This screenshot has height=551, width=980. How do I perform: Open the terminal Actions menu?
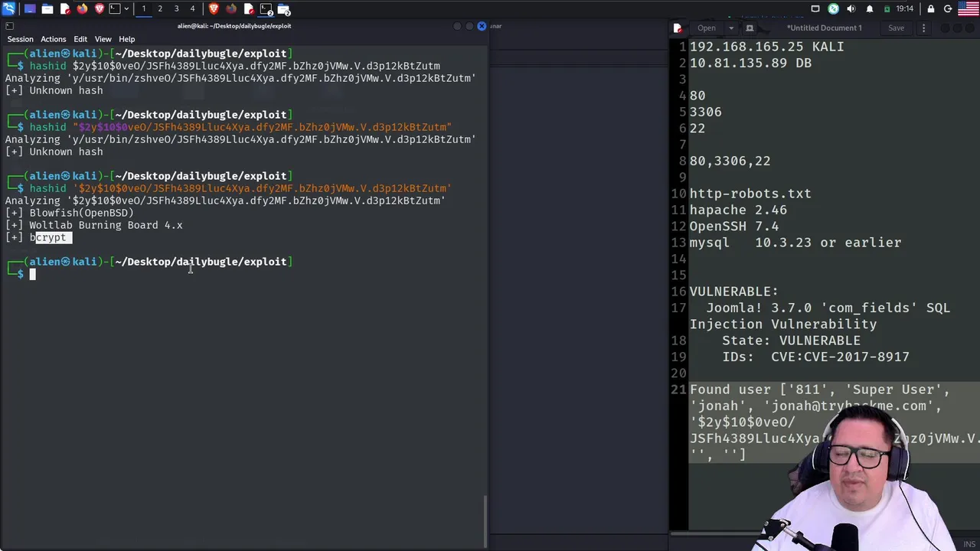coord(53,39)
